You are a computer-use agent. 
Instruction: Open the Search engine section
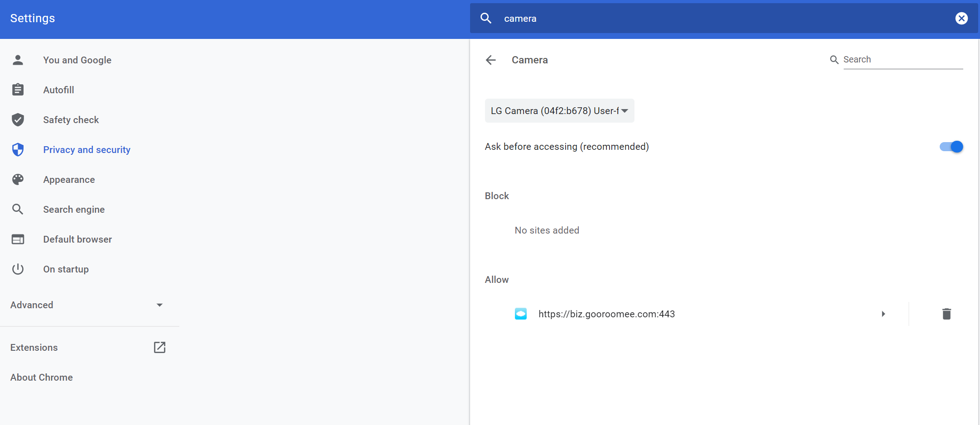point(74,210)
